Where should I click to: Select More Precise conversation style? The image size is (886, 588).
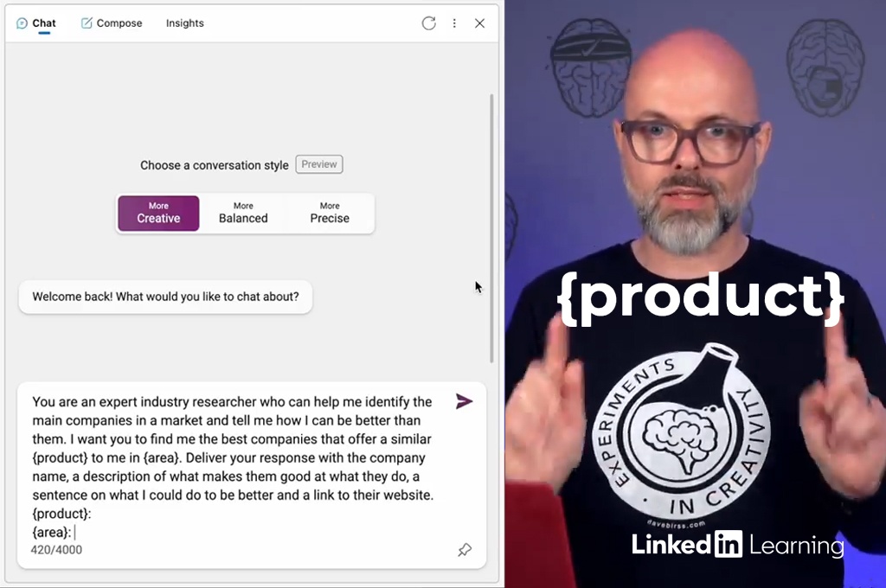(330, 214)
